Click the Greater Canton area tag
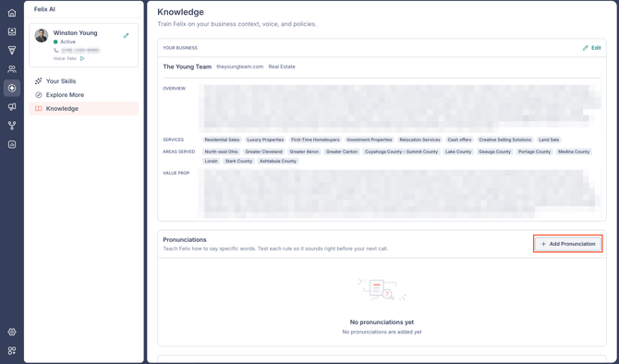The width and height of the screenshot is (619, 364). 342,152
